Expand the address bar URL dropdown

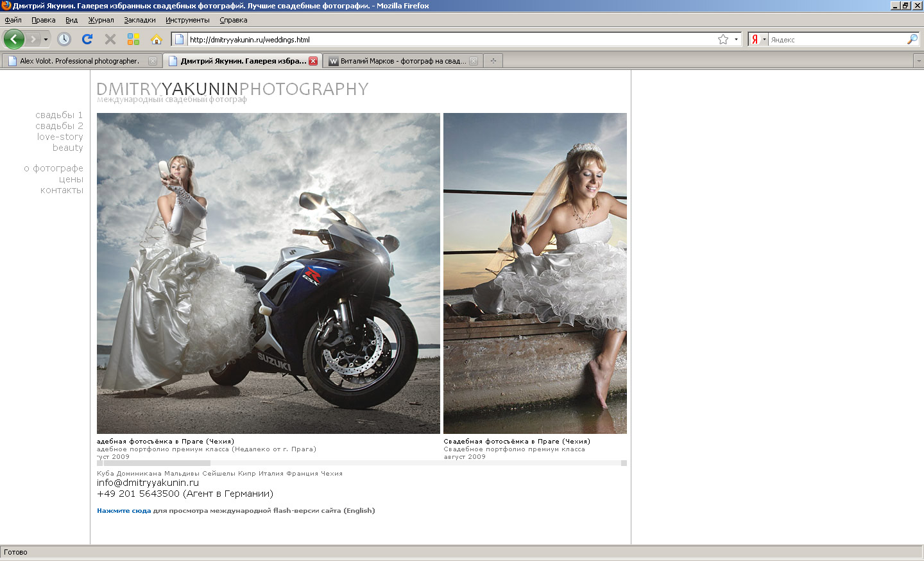click(736, 39)
